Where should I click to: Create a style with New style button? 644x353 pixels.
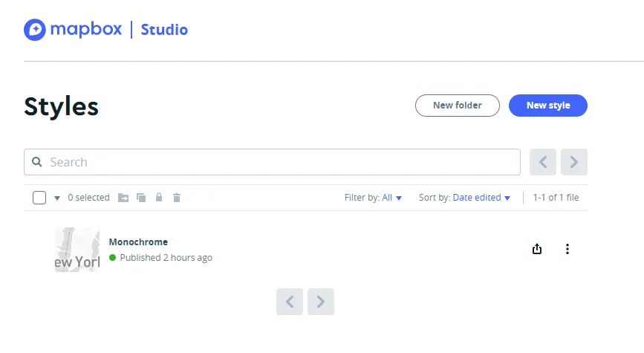547,106
